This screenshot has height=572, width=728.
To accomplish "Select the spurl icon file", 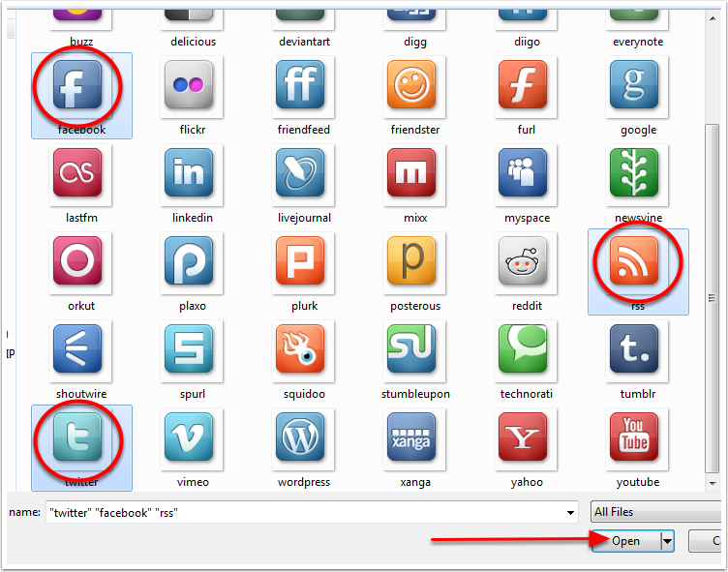I will (x=189, y=349).
